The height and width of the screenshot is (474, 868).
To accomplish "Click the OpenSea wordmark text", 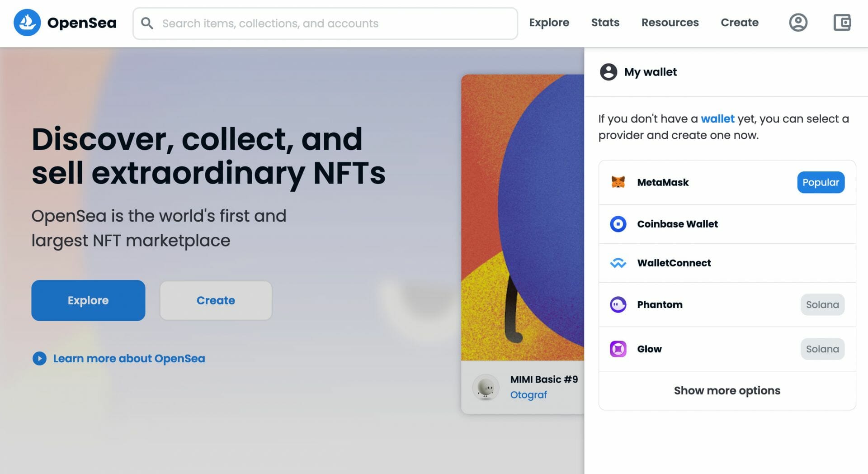I will (x=82, y=23).
